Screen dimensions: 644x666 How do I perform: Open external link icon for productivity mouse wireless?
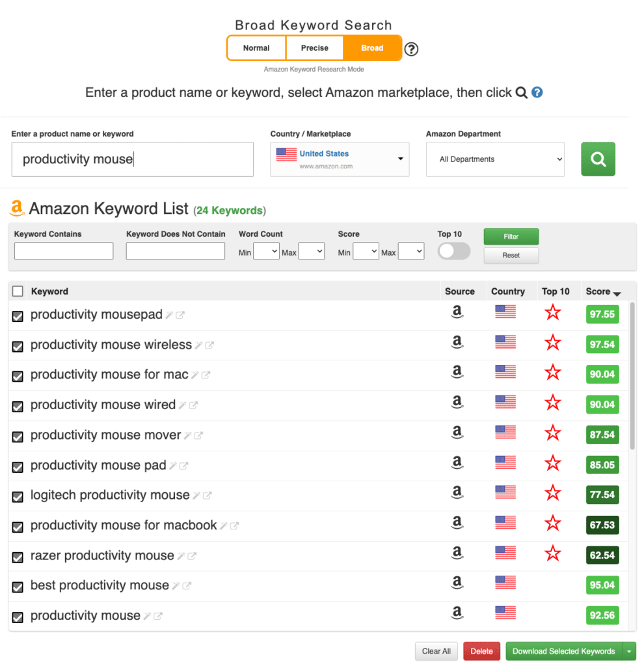209,345
